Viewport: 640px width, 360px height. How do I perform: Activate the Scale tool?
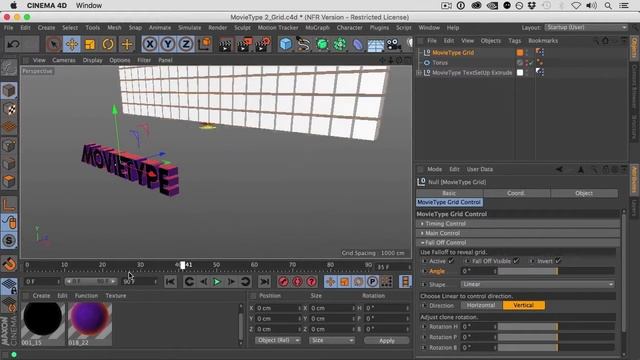[x=90, y=44]
